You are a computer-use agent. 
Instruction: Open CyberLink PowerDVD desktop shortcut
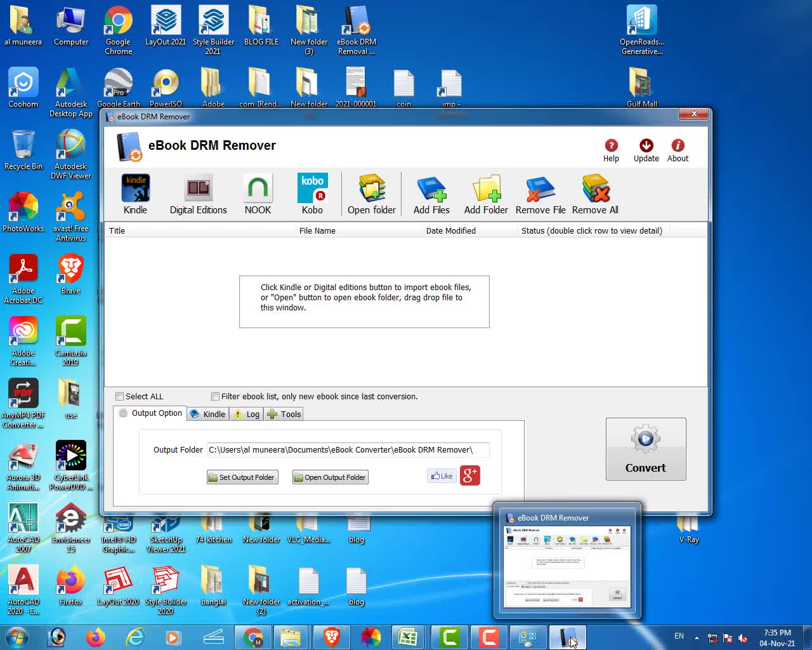click(70, 466)
